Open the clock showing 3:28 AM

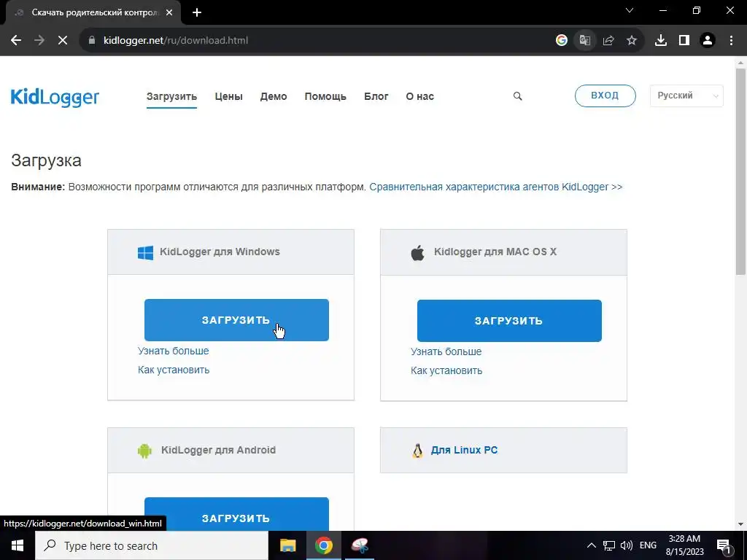coord(684,545)
